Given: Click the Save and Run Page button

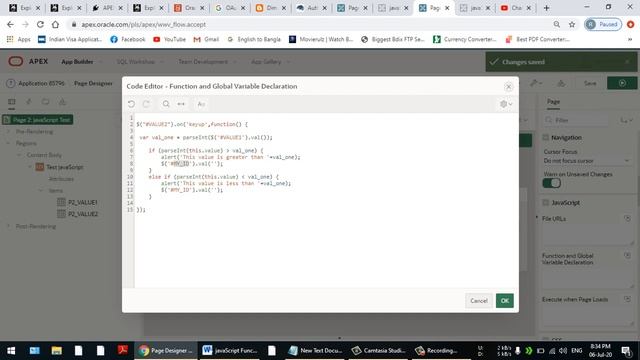Looking at the screenshot, I should point(622,83).
